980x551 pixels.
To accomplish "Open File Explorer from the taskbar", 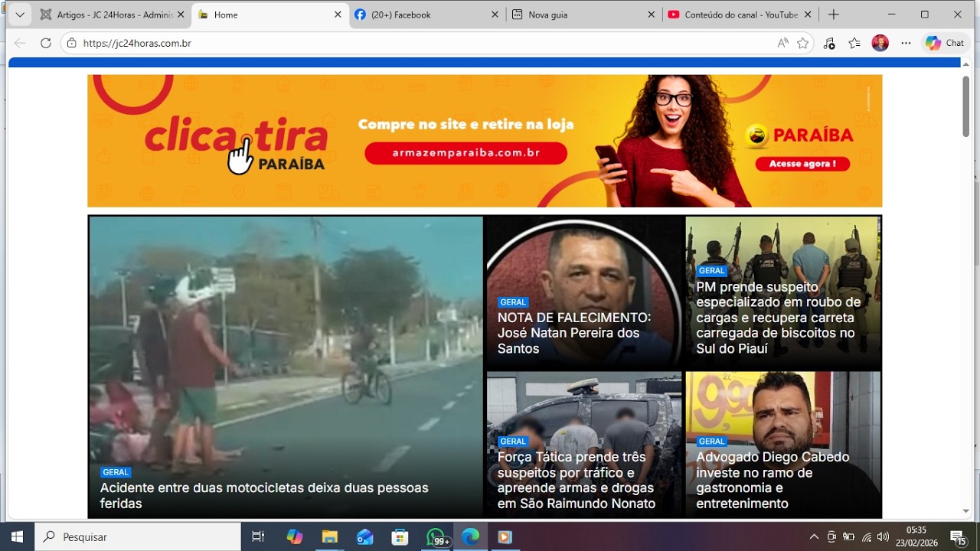I will click(x=329, y=536).
